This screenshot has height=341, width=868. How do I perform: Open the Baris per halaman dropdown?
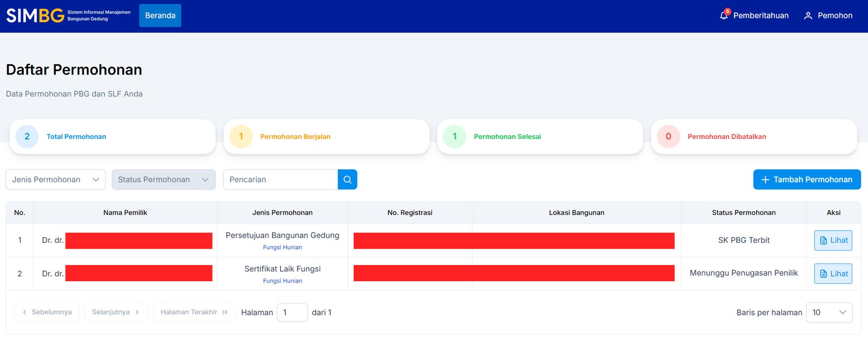point(829,313)
